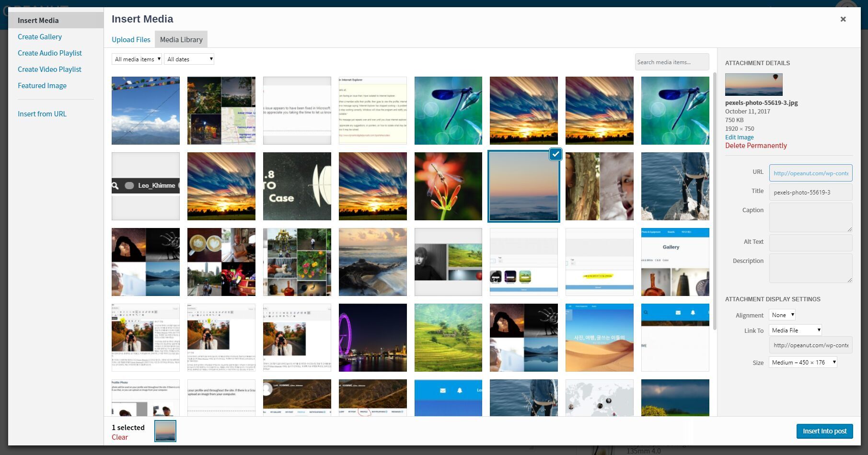Click the Edit Image link
This screenshot has height=455, width=868.
click(739, 137)
